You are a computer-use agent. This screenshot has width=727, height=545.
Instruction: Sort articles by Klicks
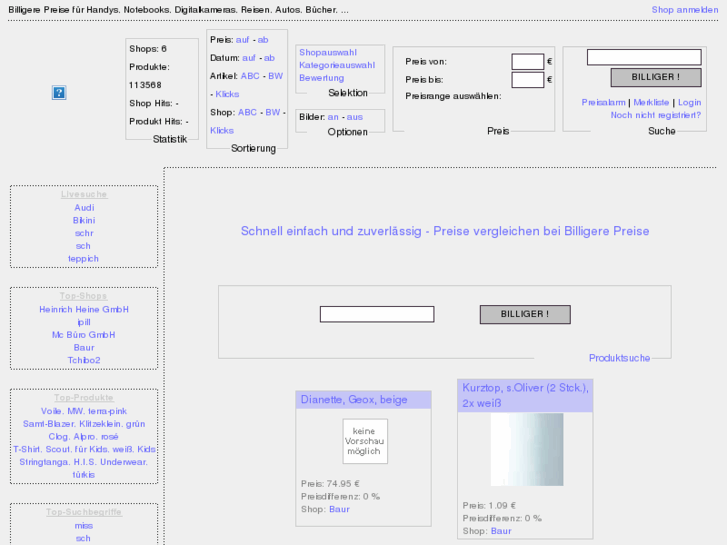click(227, 94)
